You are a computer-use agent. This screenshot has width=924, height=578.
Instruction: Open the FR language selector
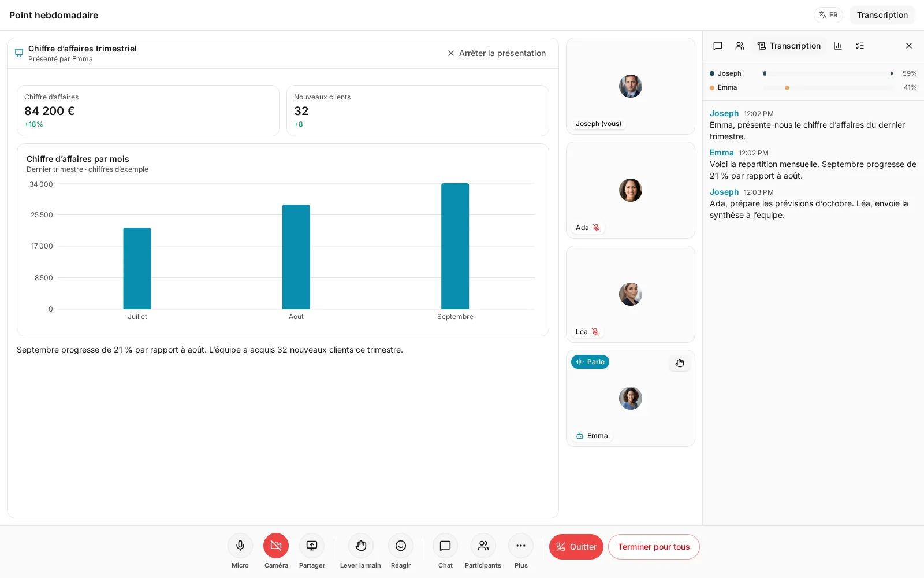click(828, 15)
